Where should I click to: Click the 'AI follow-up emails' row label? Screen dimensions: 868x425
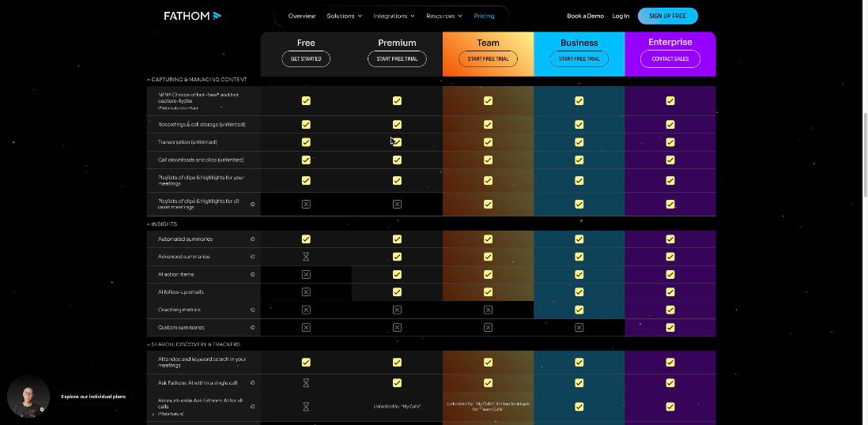pyautogui.click(x=180, y=292)
